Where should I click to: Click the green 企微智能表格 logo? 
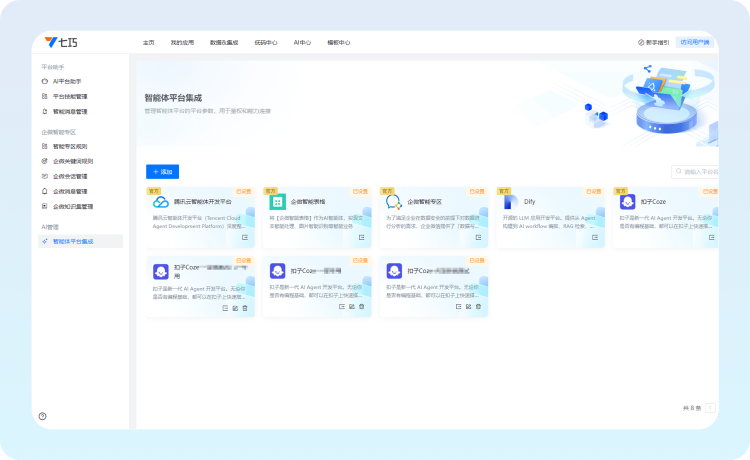[x=277, y=202]
